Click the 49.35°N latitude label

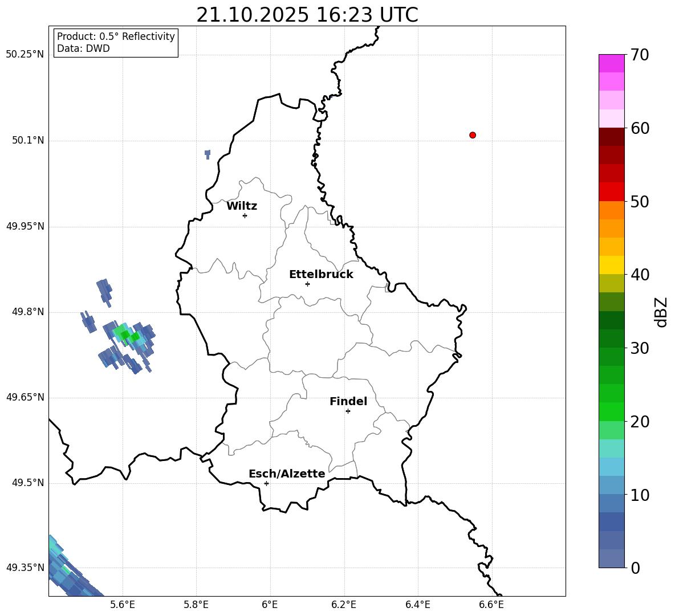[25, 568]
